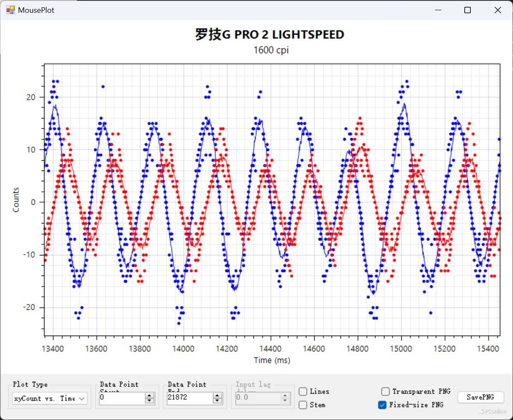
Task: Enable the Stem checkbox
Action: click(x=303, y=405)
